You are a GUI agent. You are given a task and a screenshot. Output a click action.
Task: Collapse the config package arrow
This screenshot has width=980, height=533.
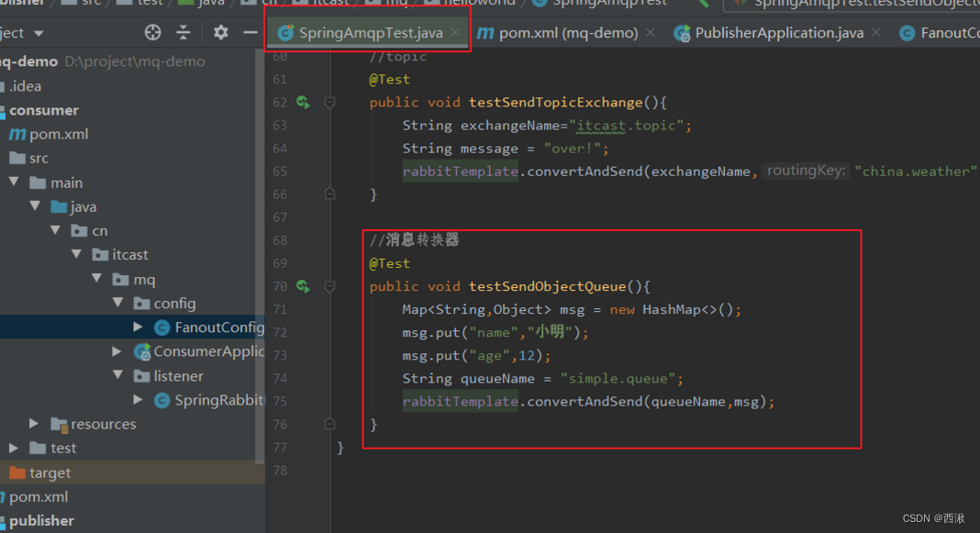(x=118, y=303)
